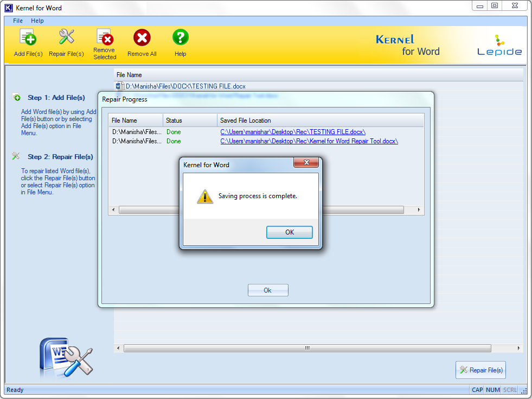Viewport: 532px width, 399px height.
Task: Click the Repair File(s) button at bottom right
Action: [x=480, y=370]
